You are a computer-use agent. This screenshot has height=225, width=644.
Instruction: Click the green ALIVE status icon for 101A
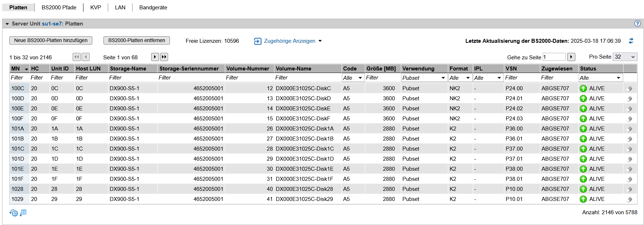[583, 129]
